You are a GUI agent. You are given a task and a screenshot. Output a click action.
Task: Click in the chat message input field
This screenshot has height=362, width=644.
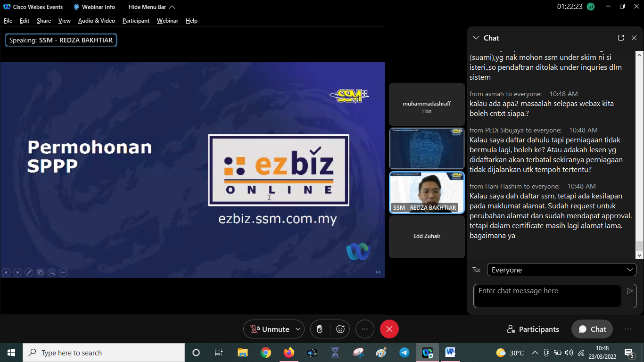[547, 296]
